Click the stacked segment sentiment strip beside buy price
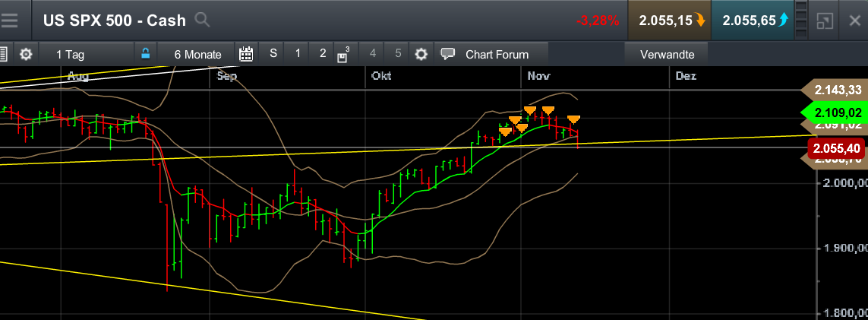868x320 pixels. click(801, 21)
